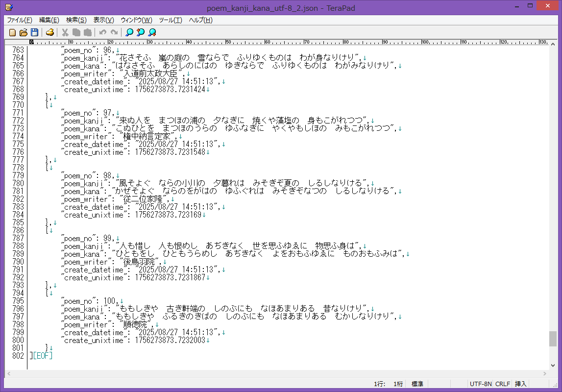Click the Find Previous magnifier icon
The width and height of the screenshot is (562, 392).
point(141,32)
